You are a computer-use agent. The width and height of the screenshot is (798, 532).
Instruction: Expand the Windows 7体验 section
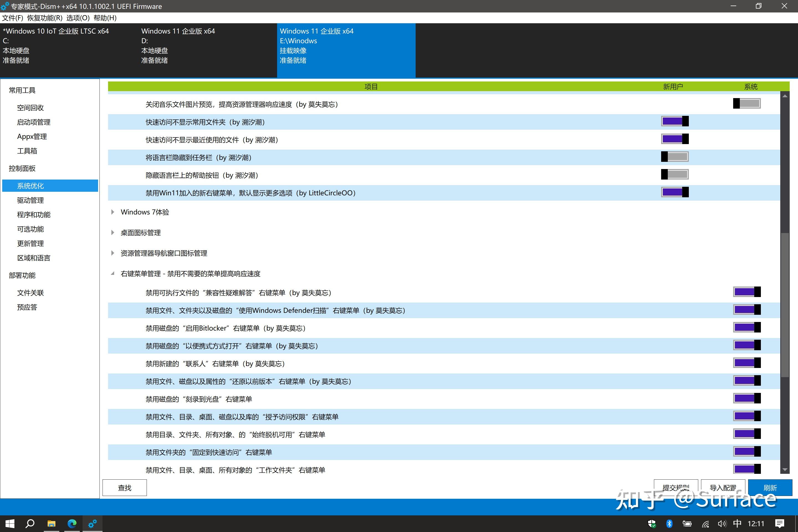click(113, 212)
